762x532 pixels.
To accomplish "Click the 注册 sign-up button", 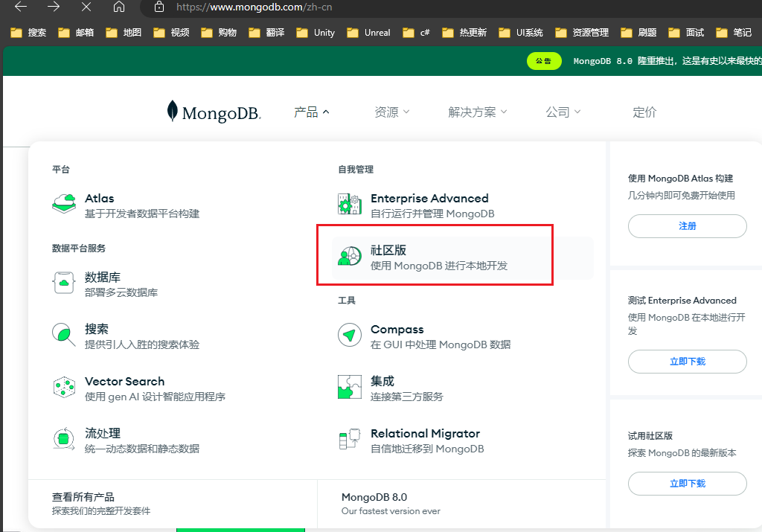I will click(x=687, y=226).
